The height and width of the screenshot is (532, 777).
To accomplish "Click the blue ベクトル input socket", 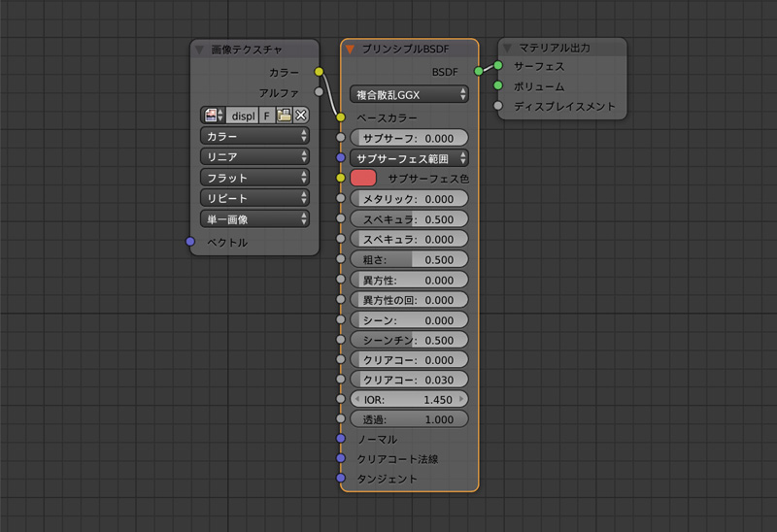I will pyautogui.click(x=190, y=242).
